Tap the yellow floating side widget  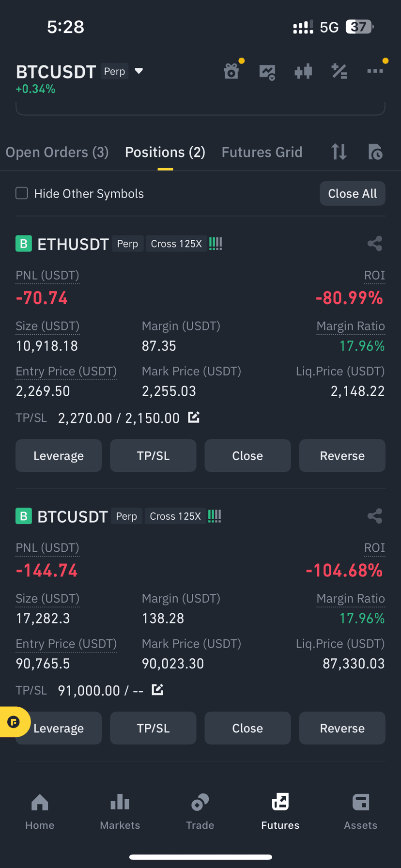(15, 722)
